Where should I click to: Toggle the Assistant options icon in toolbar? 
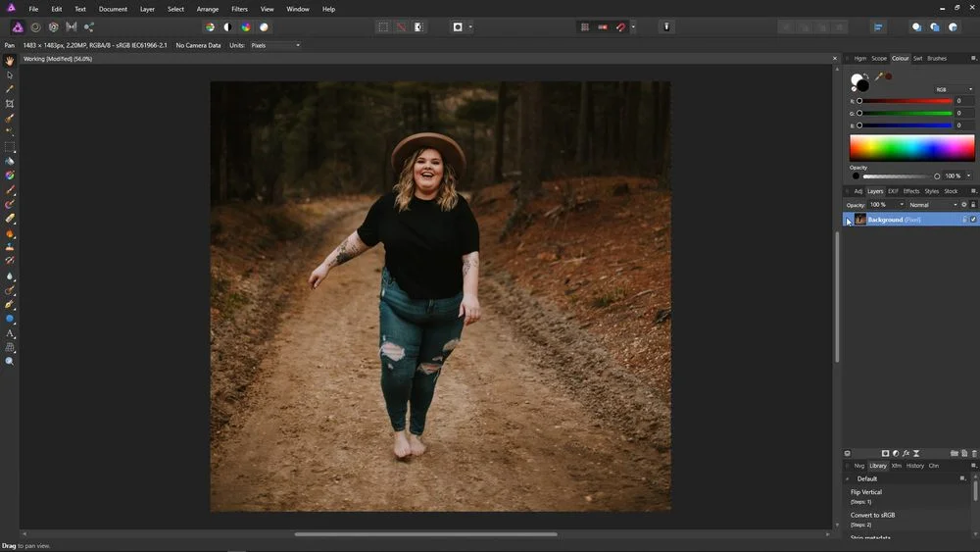coord(667,27)
